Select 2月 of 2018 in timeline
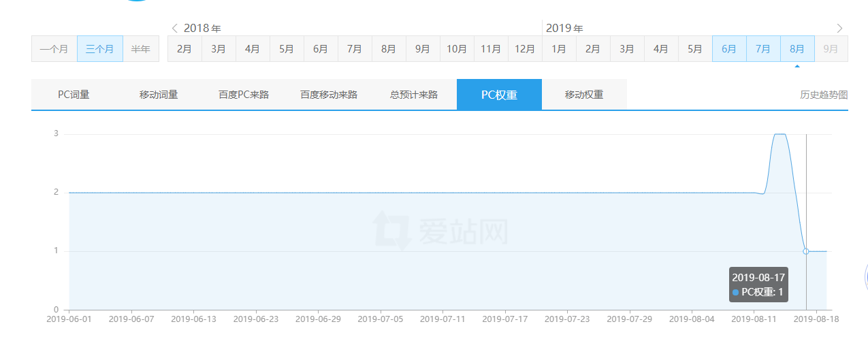868x337 pixels. 184,49
